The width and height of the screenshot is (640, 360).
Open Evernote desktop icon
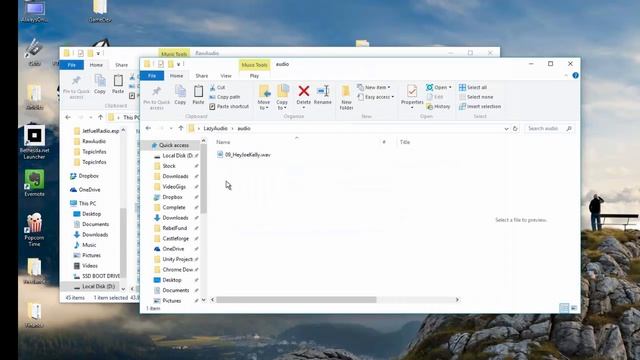(x=34, y=183)
